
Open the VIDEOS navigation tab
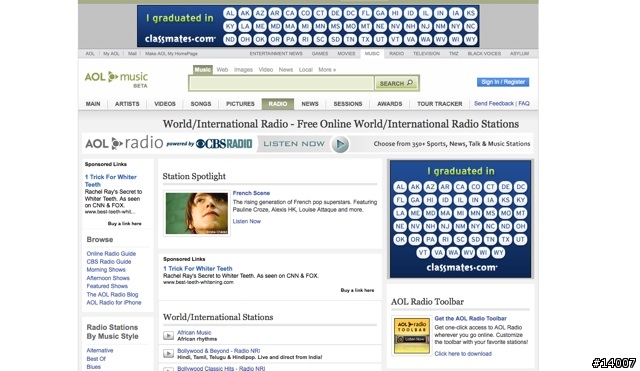coord(165,104)
